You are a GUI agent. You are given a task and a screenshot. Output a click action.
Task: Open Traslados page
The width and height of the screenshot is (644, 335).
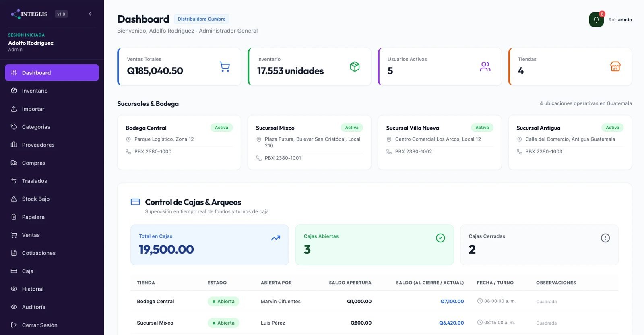[x=52, y=181]
